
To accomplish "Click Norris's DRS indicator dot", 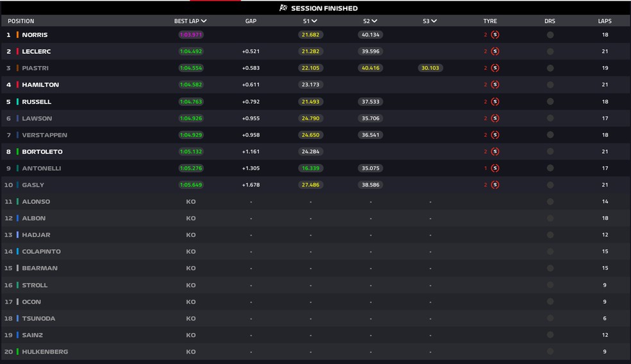I will pyautogui.click(x=550, y=35).
